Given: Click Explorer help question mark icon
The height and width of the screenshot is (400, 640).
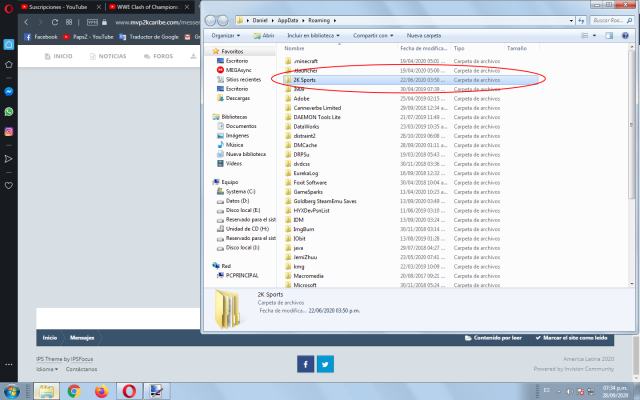Looking at the screenshot, I should click(x=625, y=36).
